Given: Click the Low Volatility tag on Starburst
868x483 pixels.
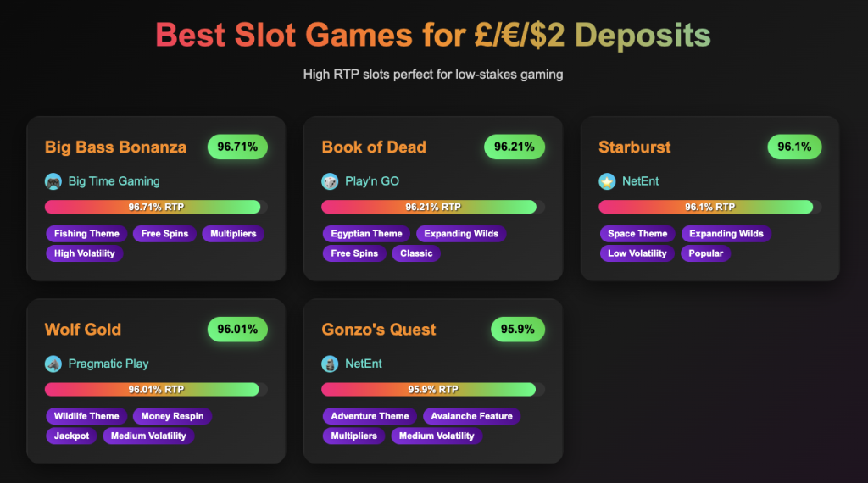Looking at the screenshot, I should click(637, 253).
